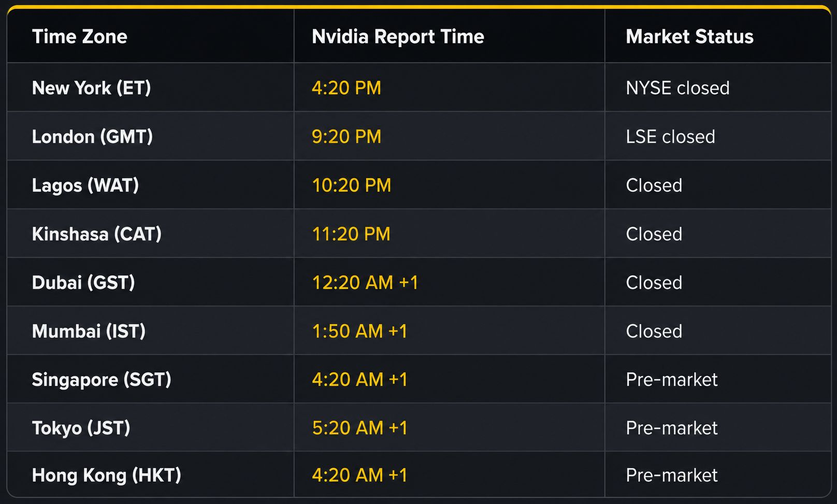The image size is (837, 504).
Task: Select the Mumbai (IST) row label
Action: click(89, 332)
